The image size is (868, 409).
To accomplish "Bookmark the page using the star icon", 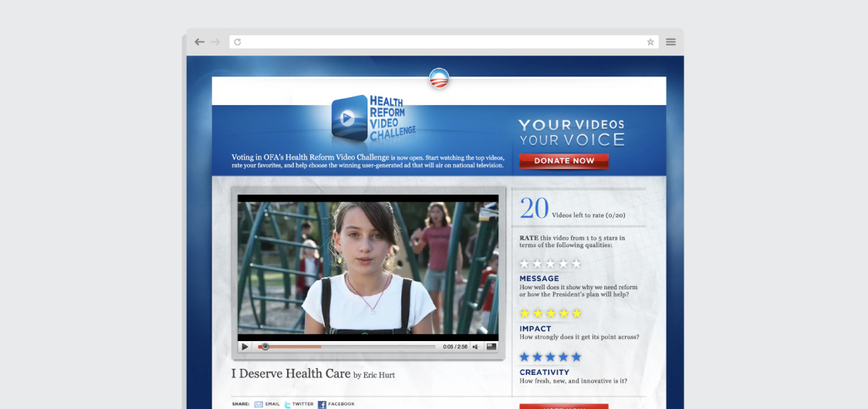I will click(x=650, y=42).
